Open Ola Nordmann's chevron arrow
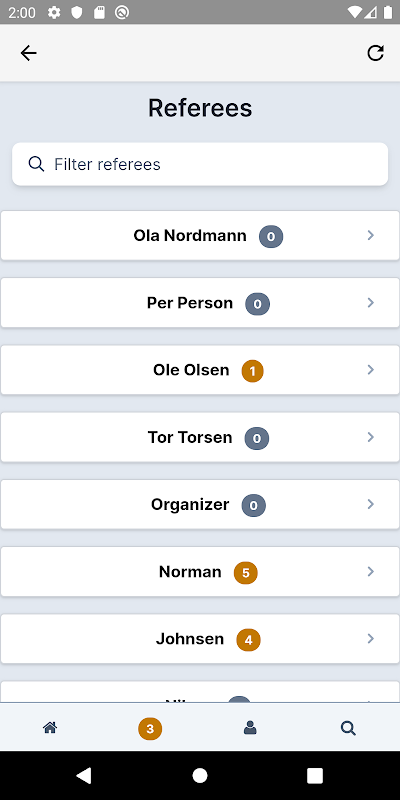Image resolution: width=400 pixels, height=800 pixels. click(371, 235)
